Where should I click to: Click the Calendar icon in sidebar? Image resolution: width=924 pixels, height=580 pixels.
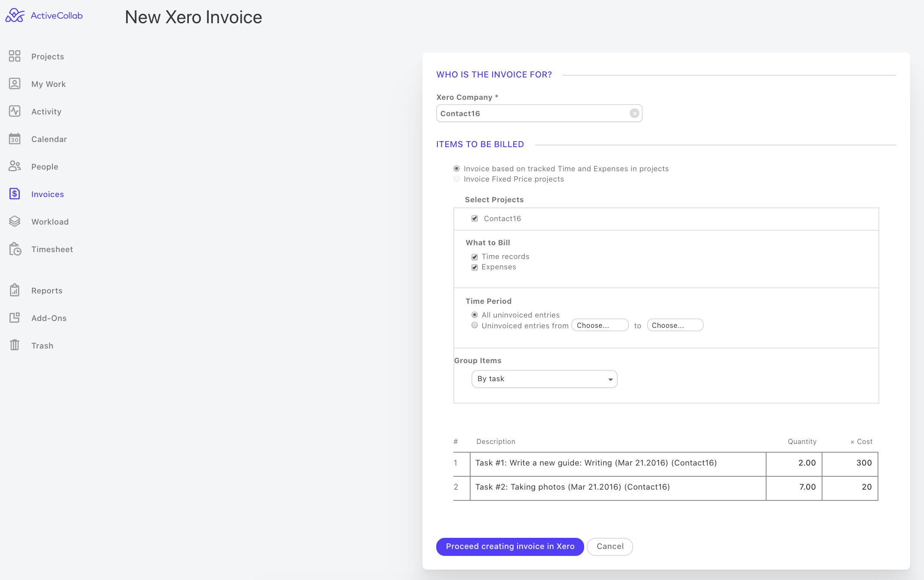[x=15, y=139]
